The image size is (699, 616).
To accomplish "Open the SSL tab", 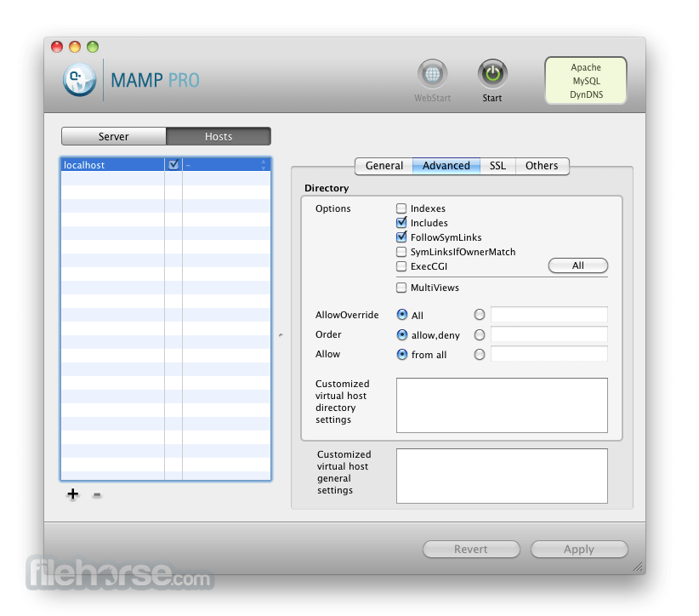I will pyautogui.click(x=497, y=165).
